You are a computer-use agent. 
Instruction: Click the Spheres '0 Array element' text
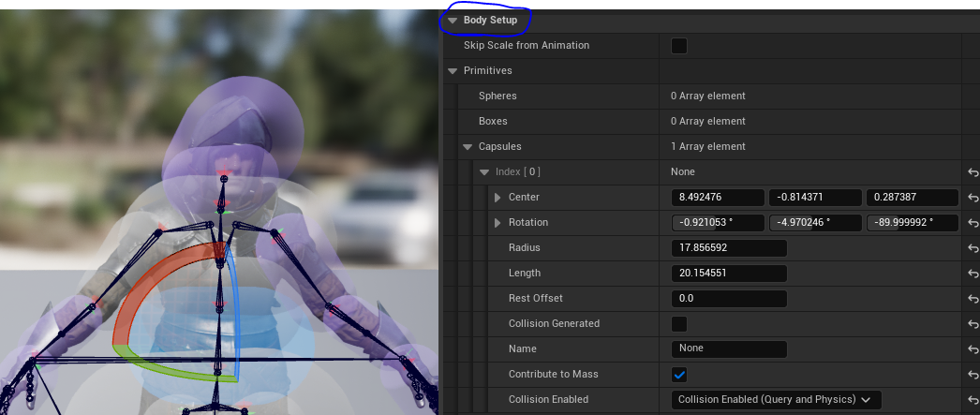tap(708, 96)
